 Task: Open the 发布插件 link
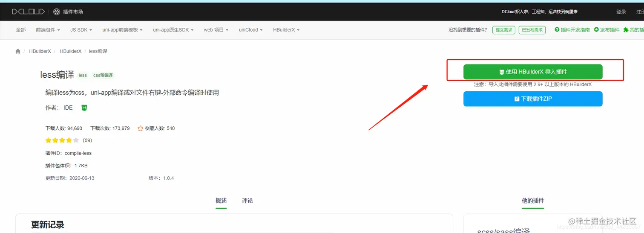point(607,30)
